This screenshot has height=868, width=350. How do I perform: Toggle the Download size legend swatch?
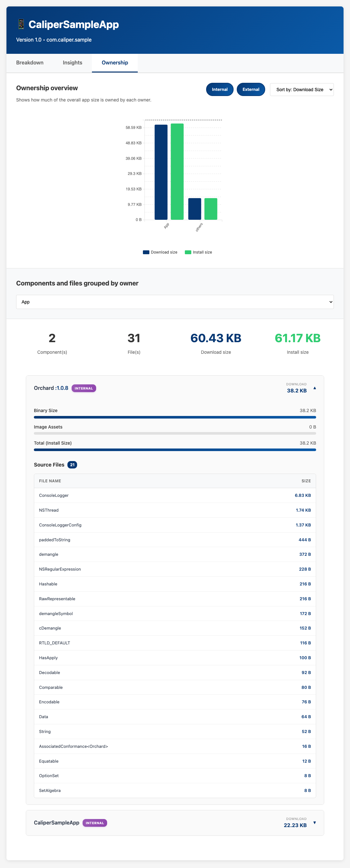click(x=146, y=252)
